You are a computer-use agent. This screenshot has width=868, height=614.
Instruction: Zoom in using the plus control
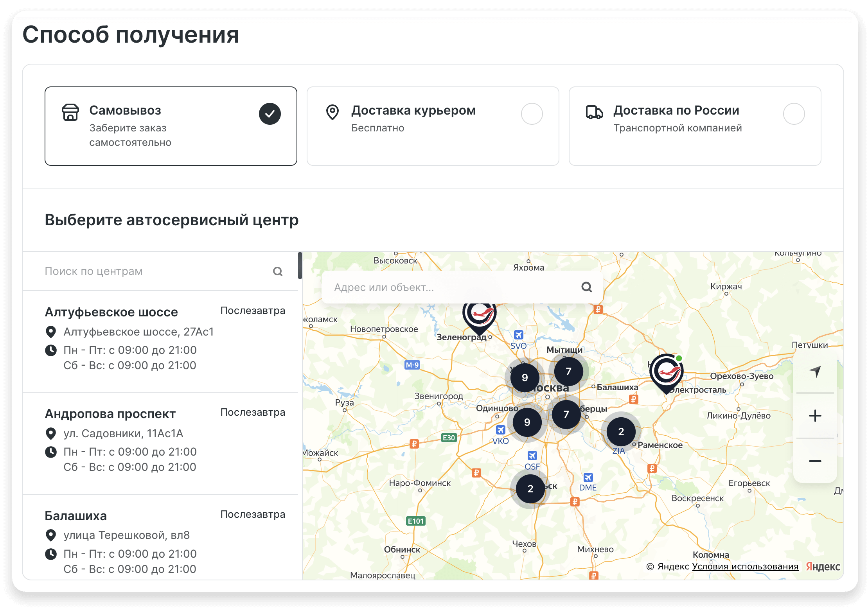click(x=815, y=416)
